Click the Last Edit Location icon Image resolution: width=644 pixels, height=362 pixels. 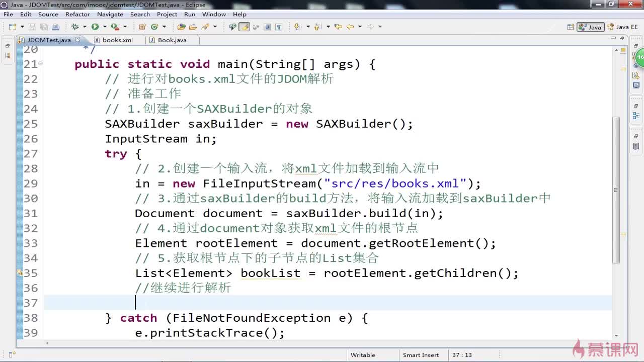coord(338,27)
